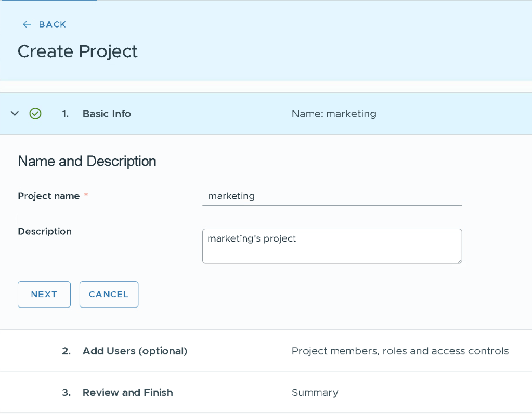Expand the Add Users (optional) step

[x=135, y=351]
